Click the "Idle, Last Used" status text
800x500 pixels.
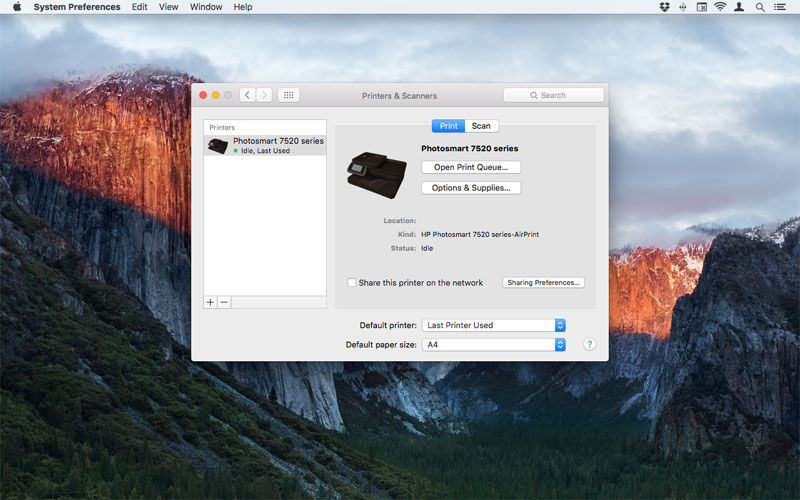(265, 151)
